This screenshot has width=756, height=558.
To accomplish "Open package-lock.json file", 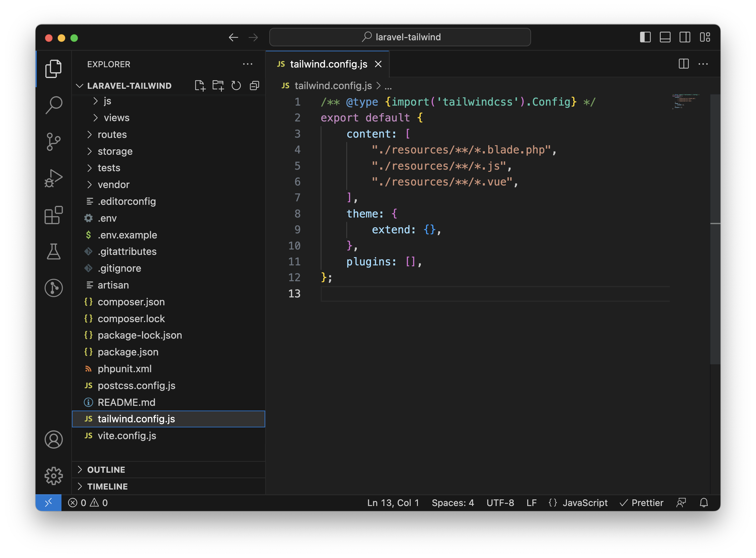I will pyautogui.click(x=169, y=335).
